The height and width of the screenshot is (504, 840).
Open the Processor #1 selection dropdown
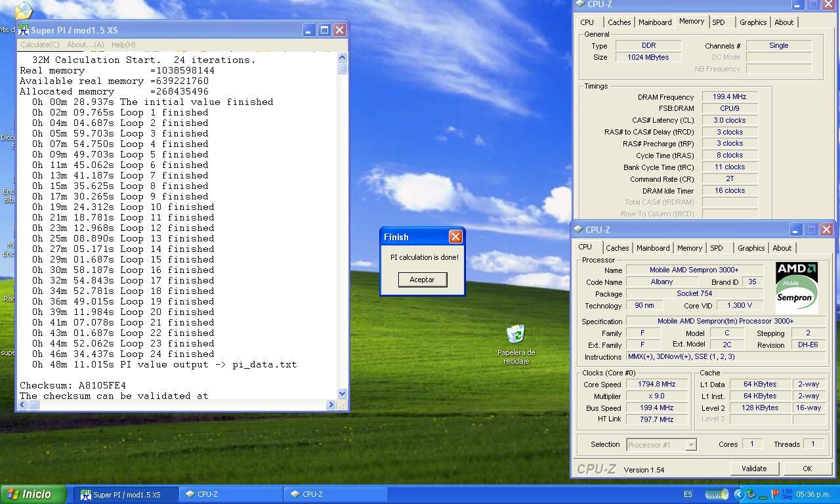(661, 445)
